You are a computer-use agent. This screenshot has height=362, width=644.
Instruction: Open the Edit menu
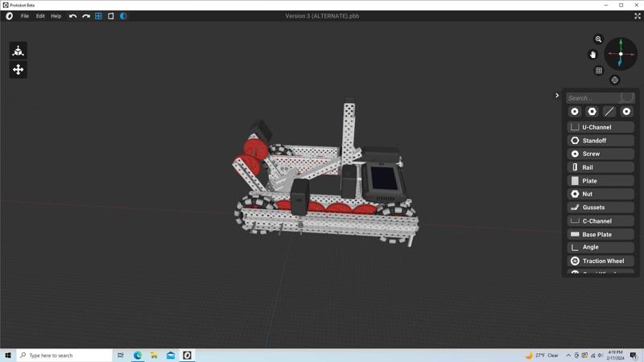coord(40,16)
